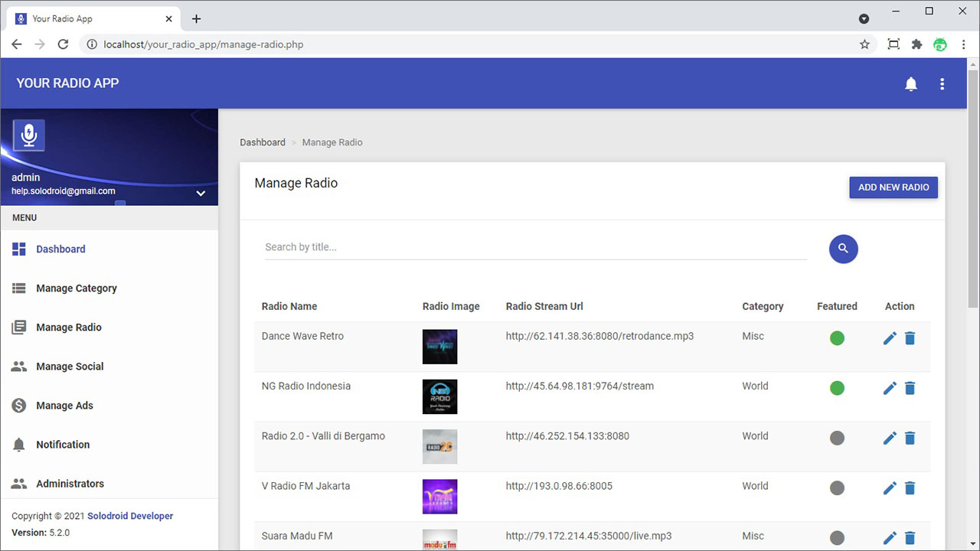This screenshot has width=980, height=551.
Task: Delete Suara Madu FM with the trash icon
Action: 910,538
